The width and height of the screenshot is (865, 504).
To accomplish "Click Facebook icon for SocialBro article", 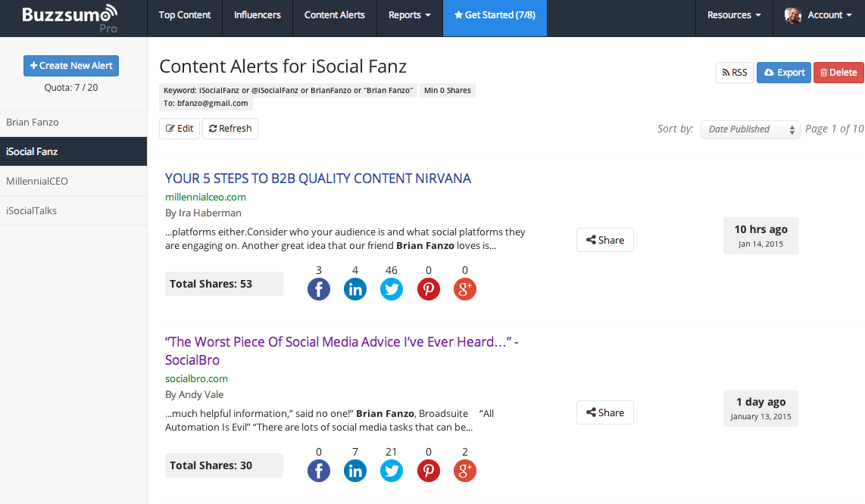I will [x=319, y=471].
